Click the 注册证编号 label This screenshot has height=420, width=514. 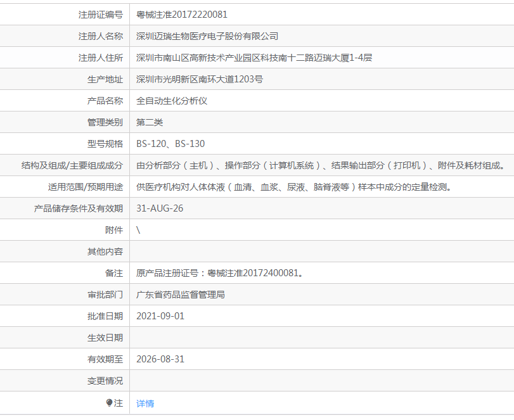click(101, 15)
